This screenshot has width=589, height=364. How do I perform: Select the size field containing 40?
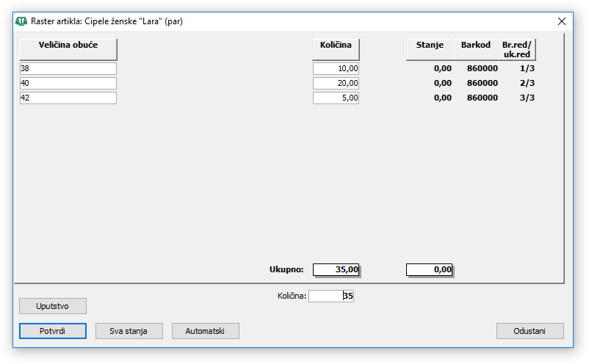[68, 83]
